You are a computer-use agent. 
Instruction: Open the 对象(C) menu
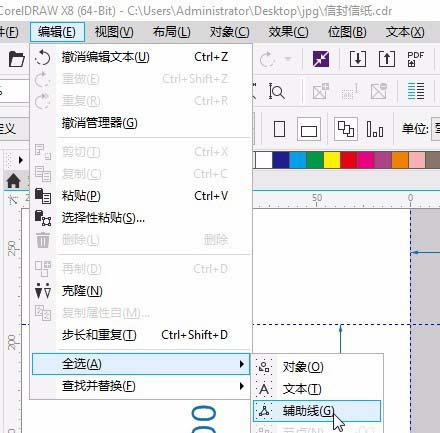[x=229, y=32]
